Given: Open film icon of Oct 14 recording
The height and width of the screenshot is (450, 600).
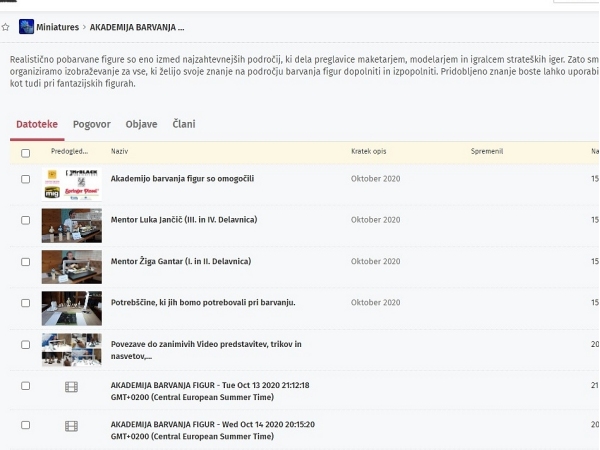Looking at the screenshot, I should 71,425.
